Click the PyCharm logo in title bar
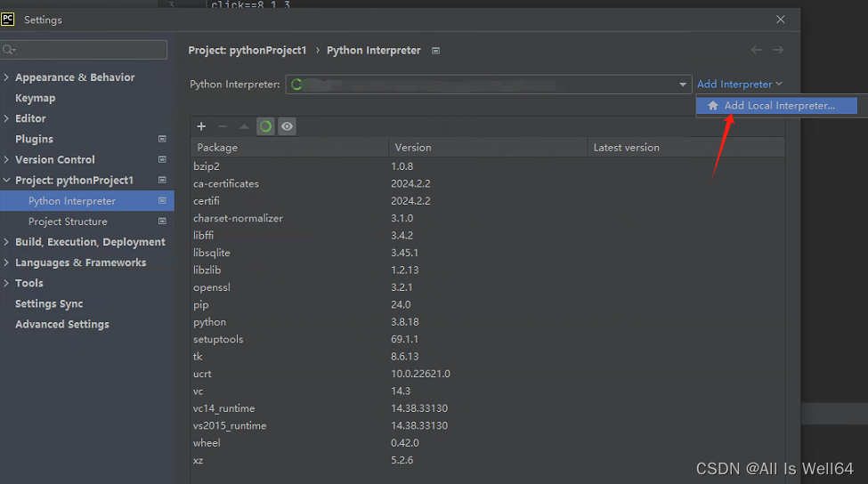 pos(8,20)
